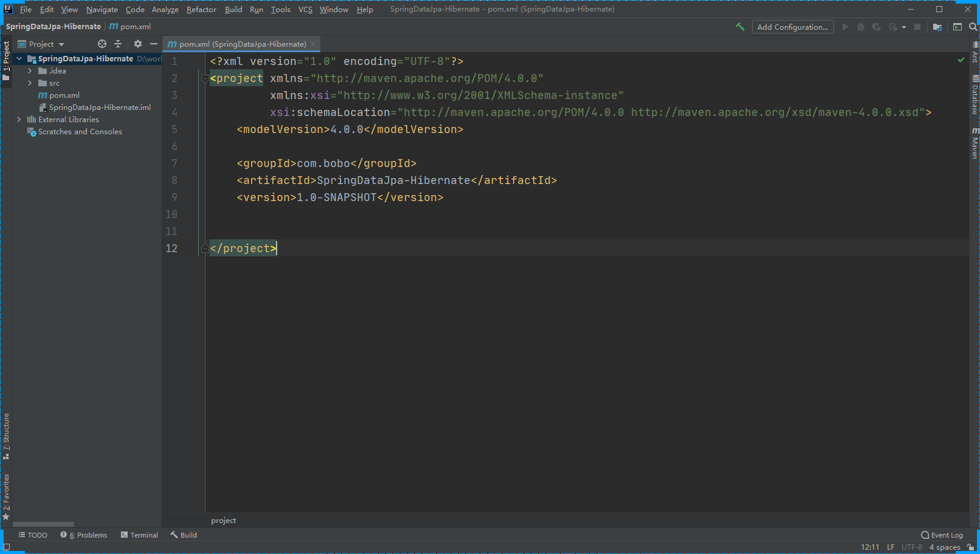This screenshot has height=554, width=980.
Task: Click the green inspection checkmark in editor
Action: tap(961, 60)
